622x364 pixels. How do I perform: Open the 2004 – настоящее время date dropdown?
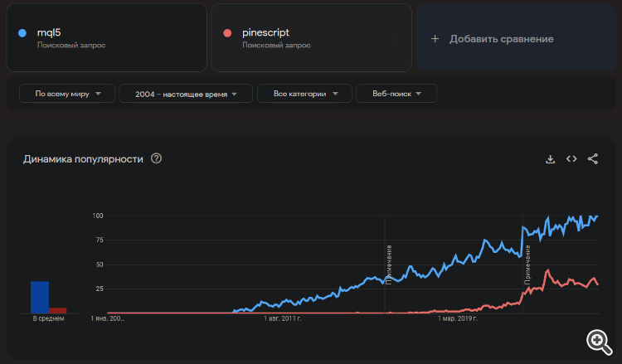[185, 94]
